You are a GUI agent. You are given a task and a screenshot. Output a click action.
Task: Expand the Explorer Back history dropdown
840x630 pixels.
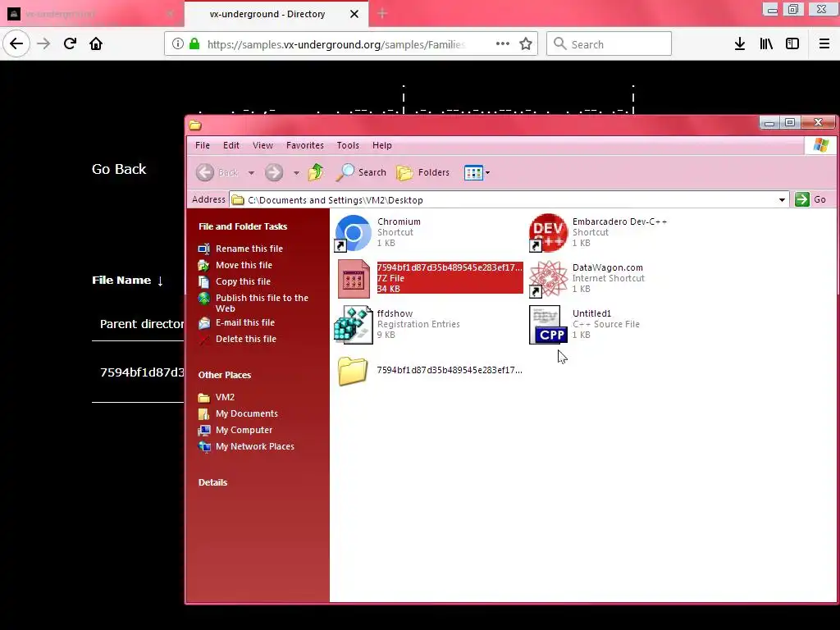tap(251, 172)
